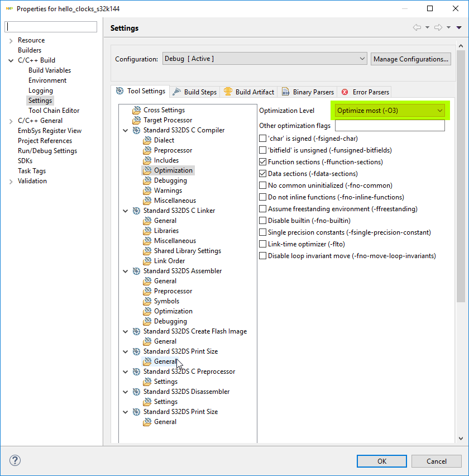
Task: Collapse Standard S32DS Assembler node
Action: click(x=125, y=271)
